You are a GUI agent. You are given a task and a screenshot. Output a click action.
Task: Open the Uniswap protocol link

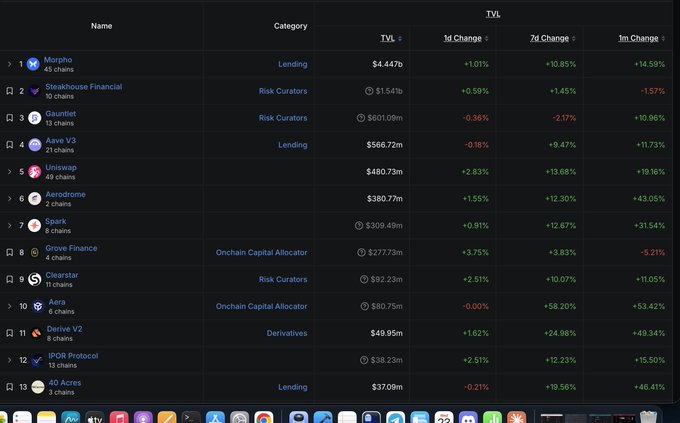point(61,167)
